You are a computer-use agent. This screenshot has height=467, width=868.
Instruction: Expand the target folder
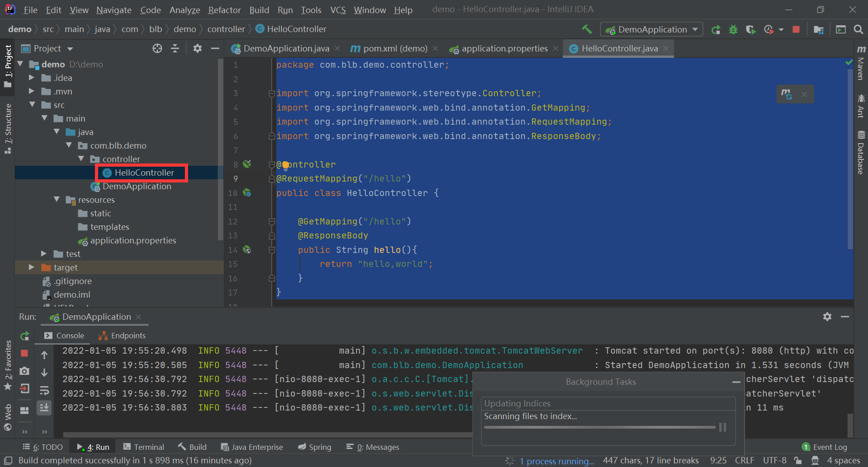tap(31, 267)
